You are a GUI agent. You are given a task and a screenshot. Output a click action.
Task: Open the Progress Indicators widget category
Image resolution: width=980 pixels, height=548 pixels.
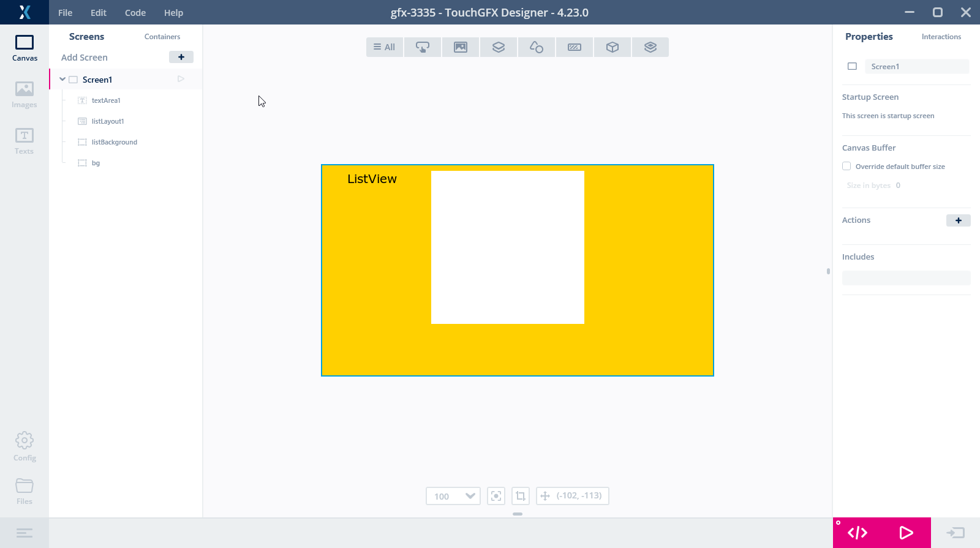click(x=575, y=47)
